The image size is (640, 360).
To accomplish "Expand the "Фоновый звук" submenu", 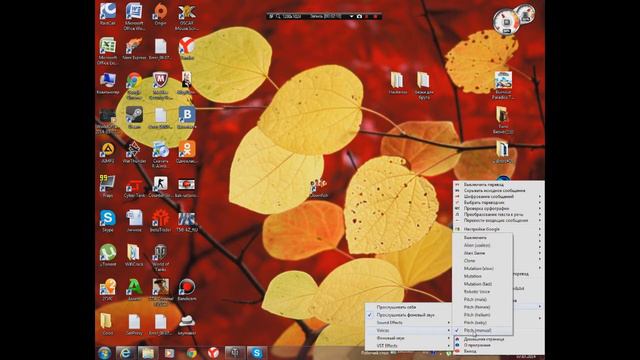I will 408,338.
